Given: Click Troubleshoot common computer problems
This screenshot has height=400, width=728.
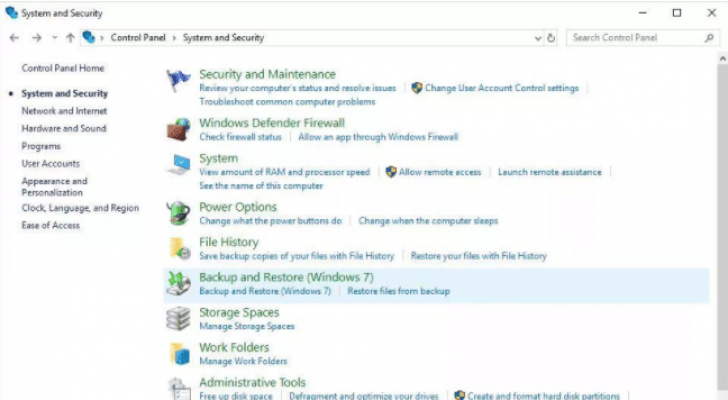Looking at the screenshot, I should coord(287,102).
